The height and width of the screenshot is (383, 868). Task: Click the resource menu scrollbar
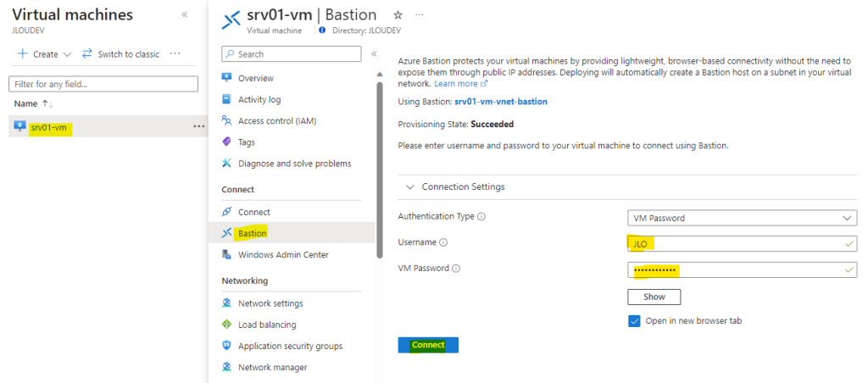pos(380,170)
